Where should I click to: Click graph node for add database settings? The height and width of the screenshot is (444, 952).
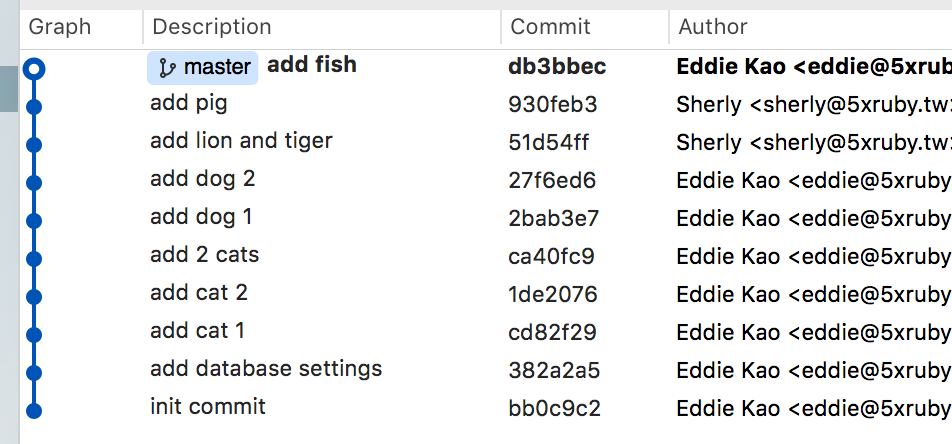point(35,372)
